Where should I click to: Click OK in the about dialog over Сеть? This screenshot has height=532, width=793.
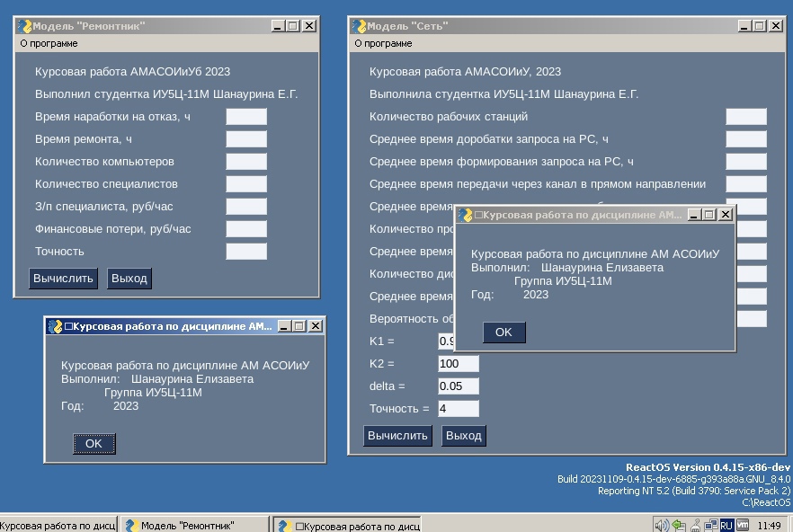click(503, 332)
